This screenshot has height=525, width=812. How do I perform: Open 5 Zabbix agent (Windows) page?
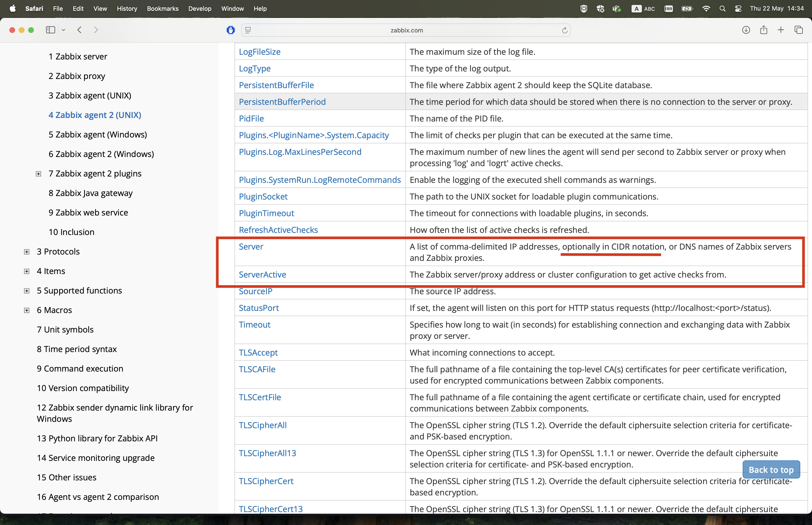tap(98, 134)
